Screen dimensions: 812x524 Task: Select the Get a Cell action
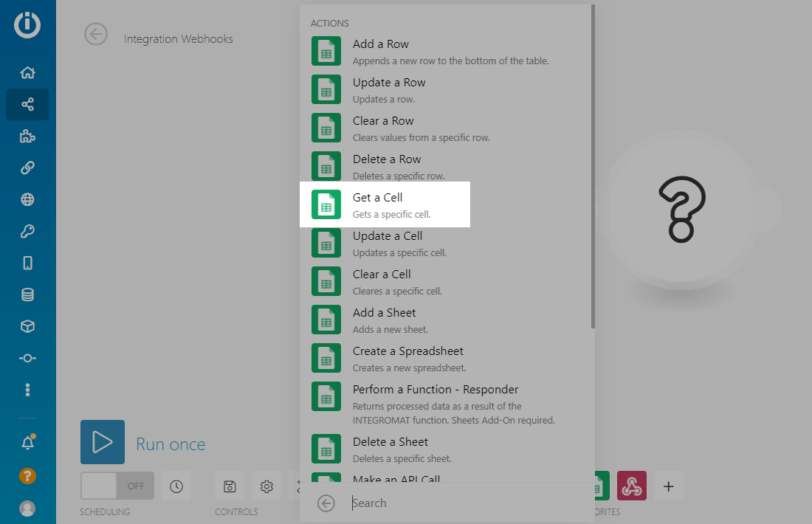point(385,204)
